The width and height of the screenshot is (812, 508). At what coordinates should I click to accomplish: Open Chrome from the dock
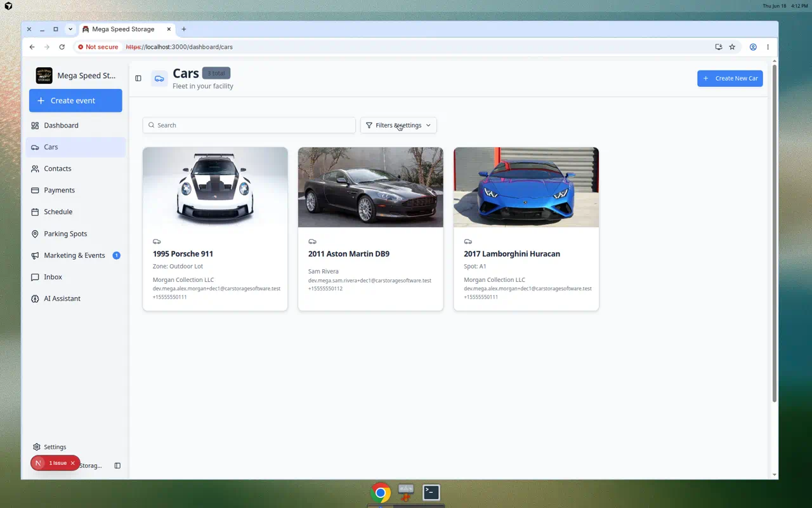[x=381, y=492]
